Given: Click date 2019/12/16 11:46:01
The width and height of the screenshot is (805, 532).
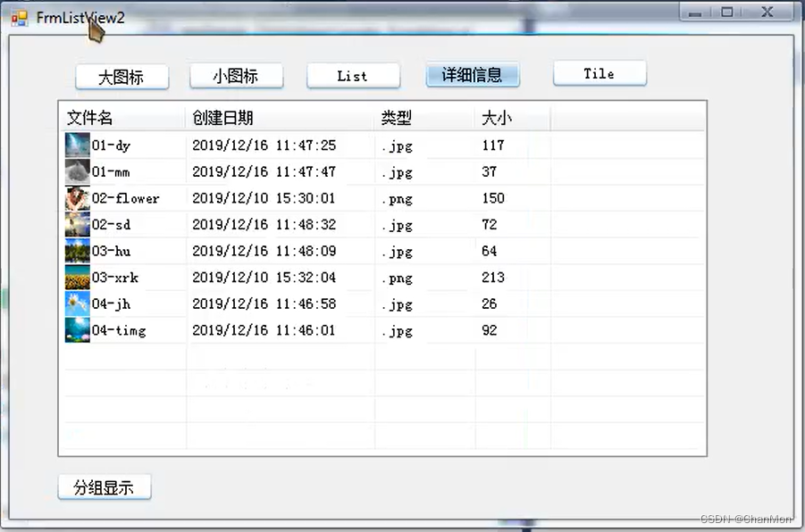Looking at the screenshot, I should pos(264,330).
